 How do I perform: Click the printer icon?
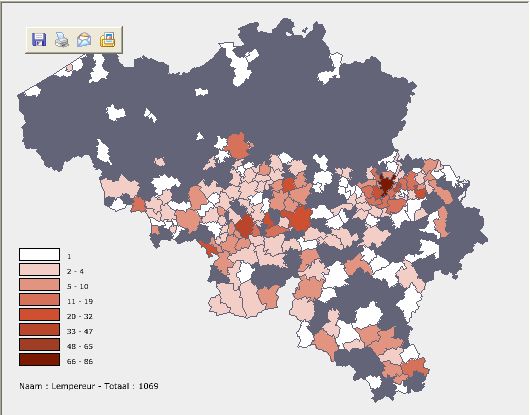[x=62, y=40]
